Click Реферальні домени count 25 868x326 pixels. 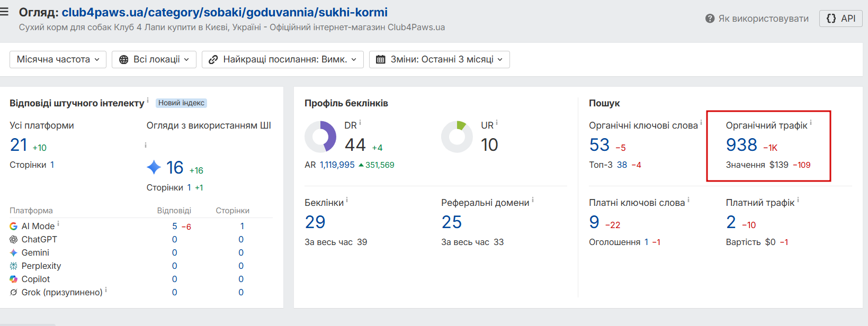click(x=452, y=222)
